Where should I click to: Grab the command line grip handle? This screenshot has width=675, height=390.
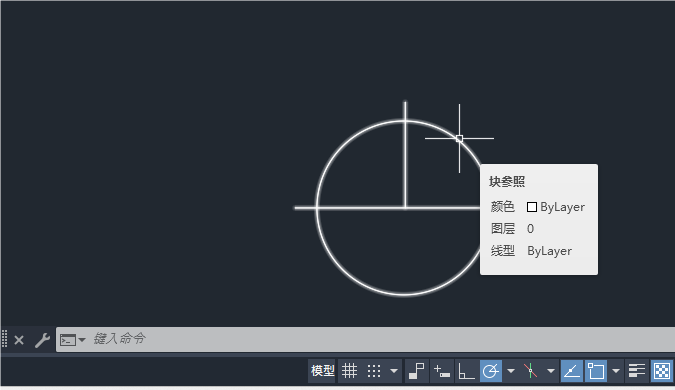coord(4,339)
